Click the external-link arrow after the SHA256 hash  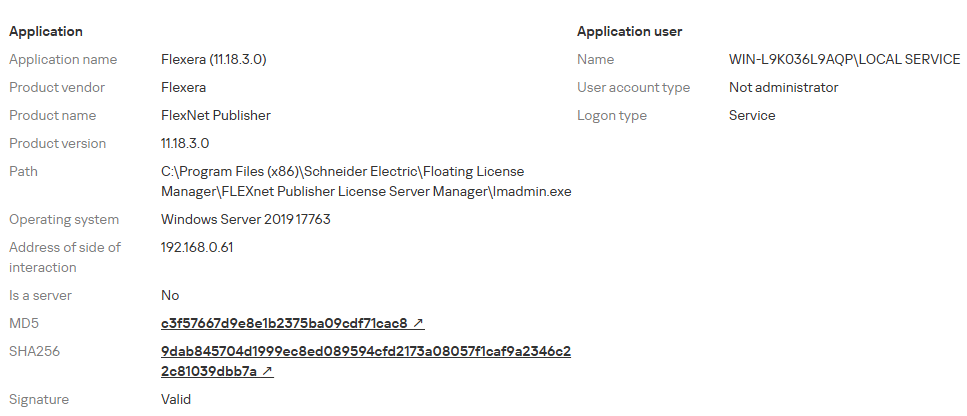point(267,372)
